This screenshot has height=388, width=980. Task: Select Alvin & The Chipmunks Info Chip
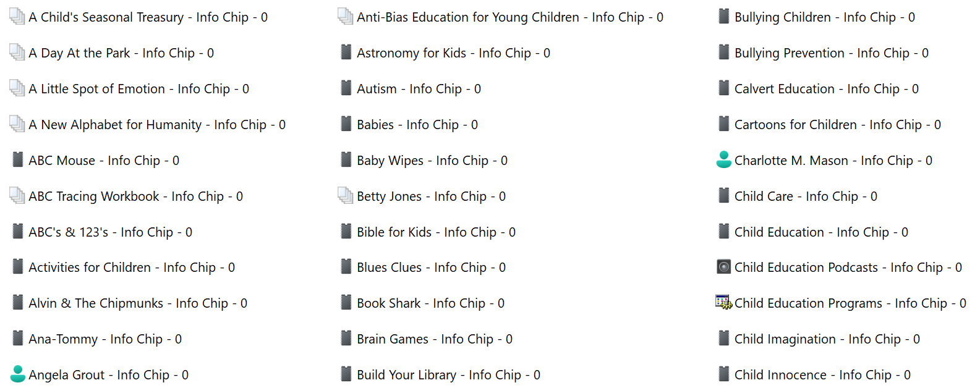click(138, 303)
